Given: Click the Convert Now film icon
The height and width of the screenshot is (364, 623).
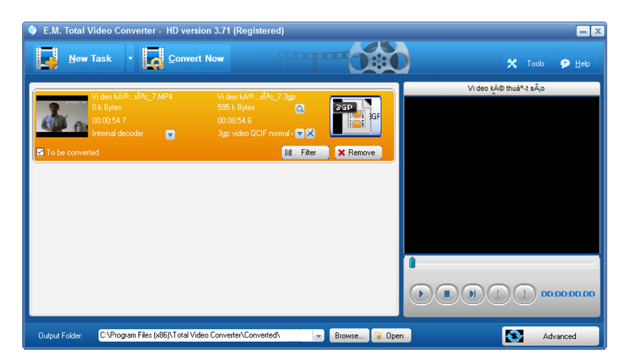Looking at the screenshot, I should (x=153, y=59).
